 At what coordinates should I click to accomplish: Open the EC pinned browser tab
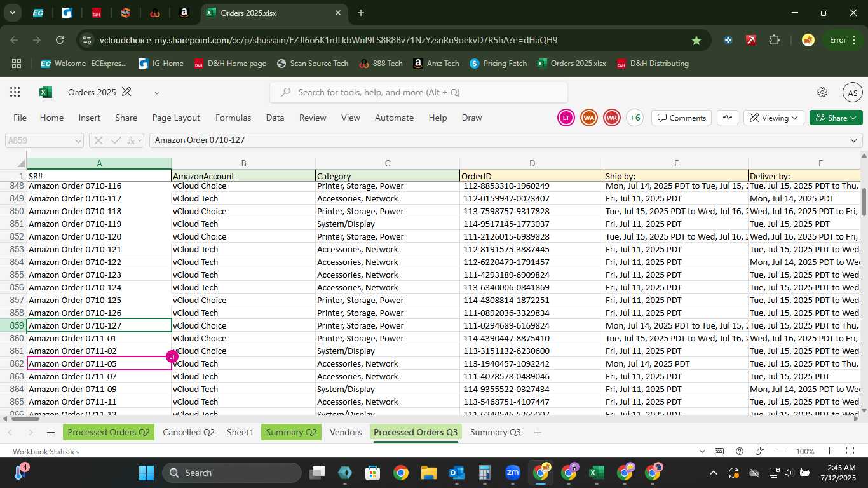tap(38, 13)
